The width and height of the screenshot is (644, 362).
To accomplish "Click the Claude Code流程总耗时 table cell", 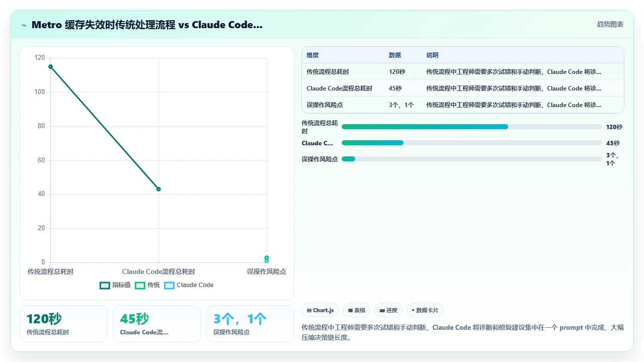I will (x=339, y=88).
